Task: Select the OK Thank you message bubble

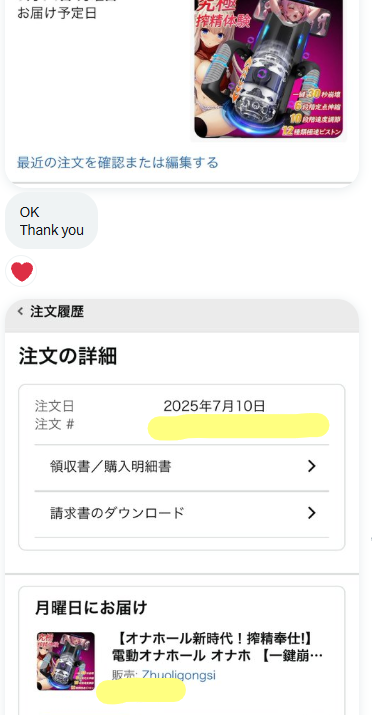Action: pyautogui.click(x=52, y=221)
